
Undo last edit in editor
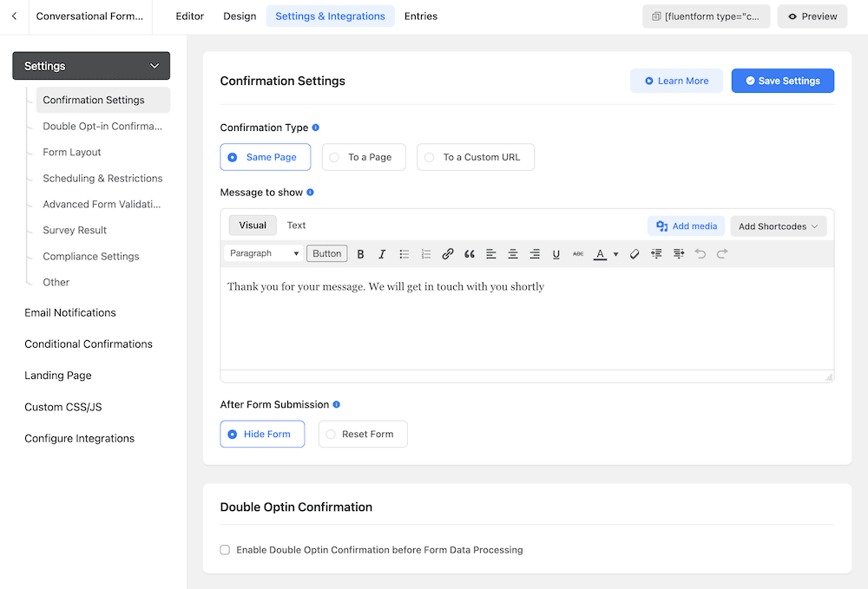pos(700,254)
